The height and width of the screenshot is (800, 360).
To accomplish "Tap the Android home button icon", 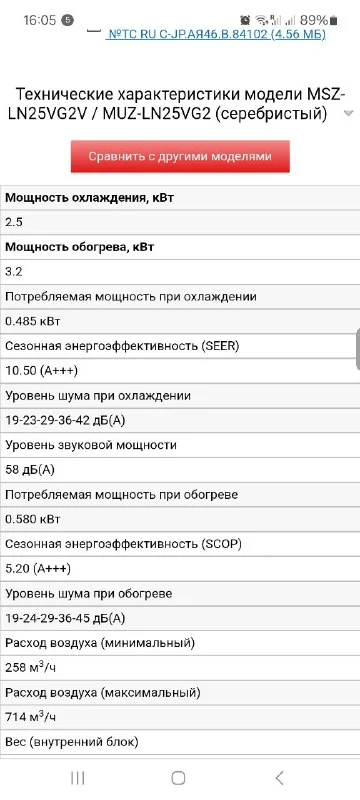I will [178, 778].
